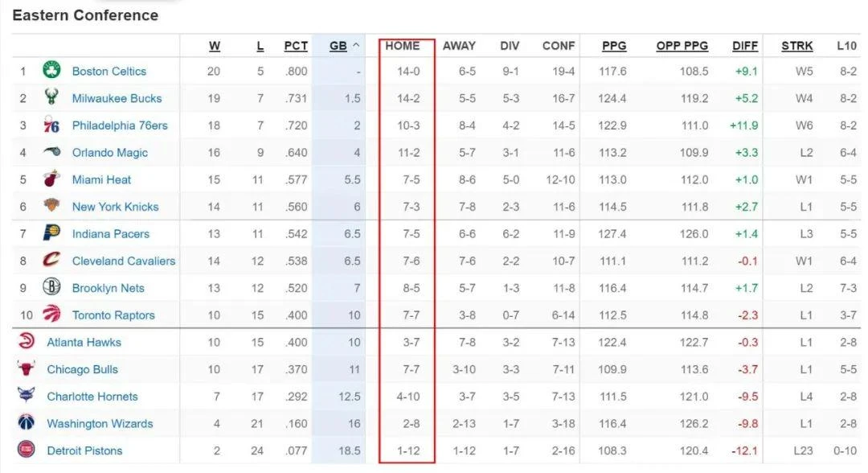
Task: Click the Philadelphia 76ers logo icon
Action: point(51,125)
